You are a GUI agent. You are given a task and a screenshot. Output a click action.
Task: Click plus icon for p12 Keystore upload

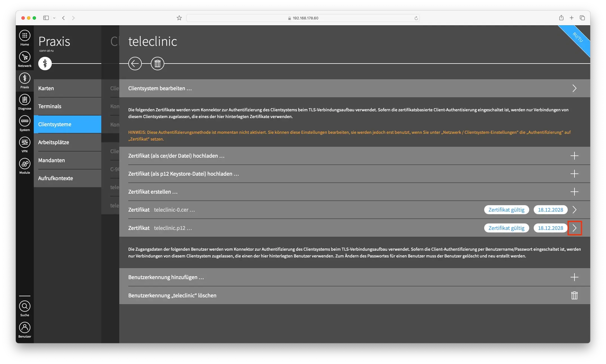[x=574, y=174]
